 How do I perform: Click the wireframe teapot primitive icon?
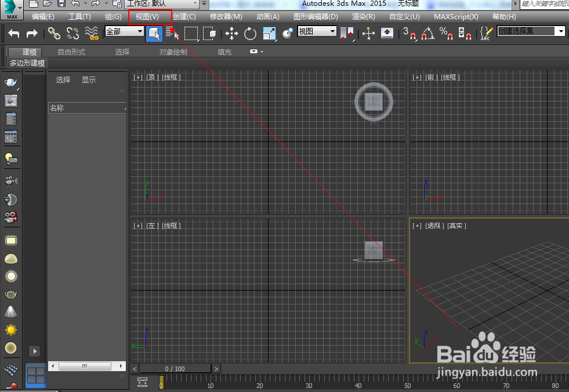(x=11, y=294)
